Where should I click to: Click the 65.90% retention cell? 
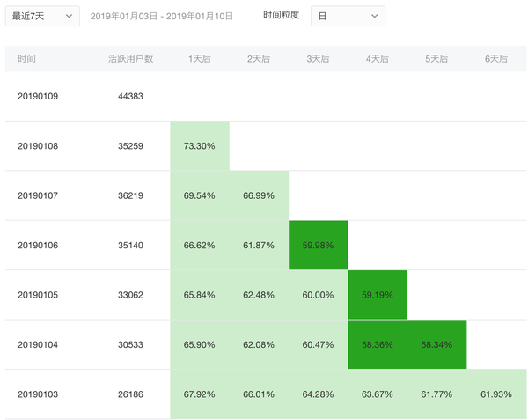coord(200,344)
